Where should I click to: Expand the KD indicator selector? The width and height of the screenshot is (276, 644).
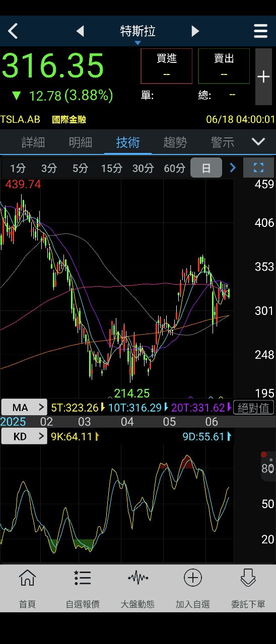point(24,436)
